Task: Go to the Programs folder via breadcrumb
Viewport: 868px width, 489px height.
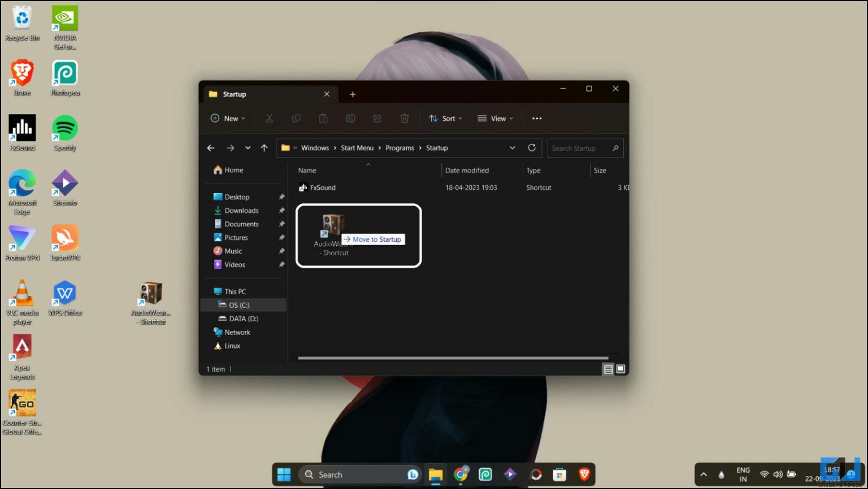Action: click(x=400, y=147)
